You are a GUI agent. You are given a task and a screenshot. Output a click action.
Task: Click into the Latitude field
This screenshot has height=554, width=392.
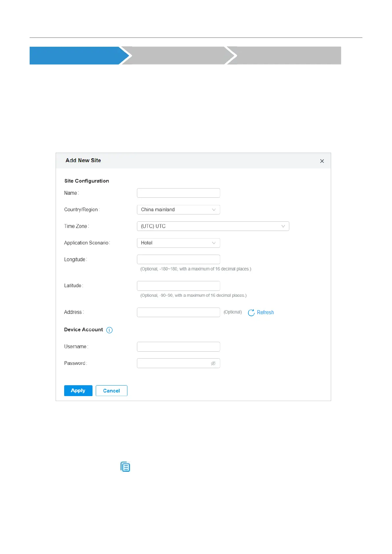[178, 286]
